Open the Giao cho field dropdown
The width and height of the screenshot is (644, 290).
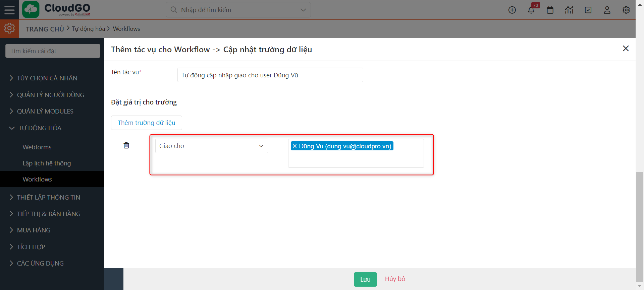211,146
